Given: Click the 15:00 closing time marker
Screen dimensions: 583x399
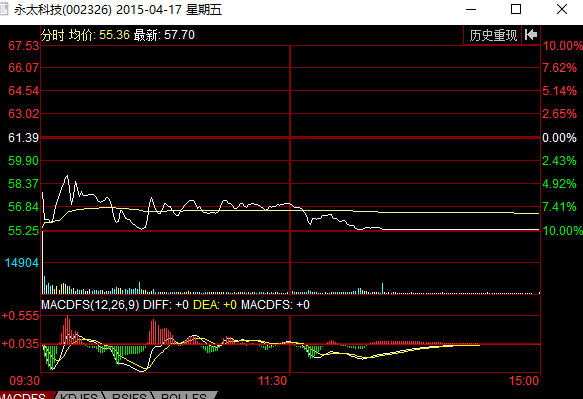Looking at the screenshot, I should [x=524, y=381].
